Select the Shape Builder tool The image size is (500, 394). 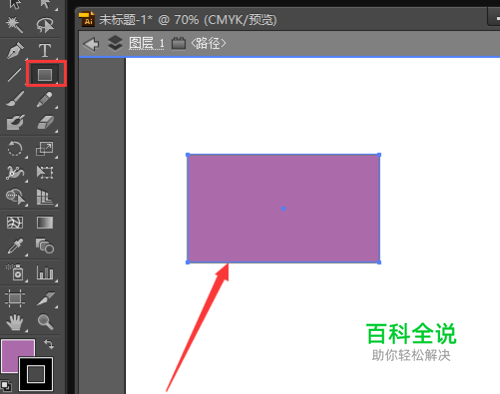[x=15, y=197]
